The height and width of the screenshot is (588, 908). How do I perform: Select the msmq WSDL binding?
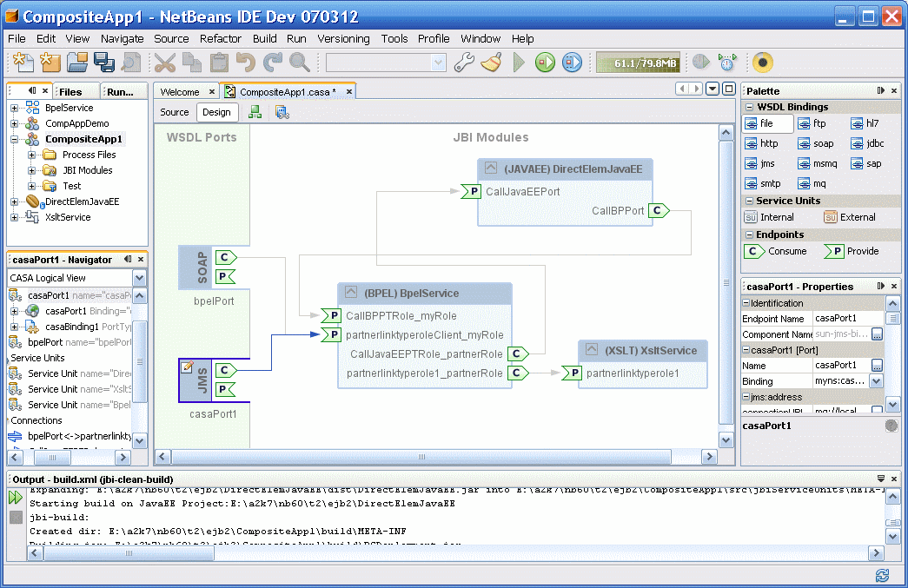click(818, 164)
